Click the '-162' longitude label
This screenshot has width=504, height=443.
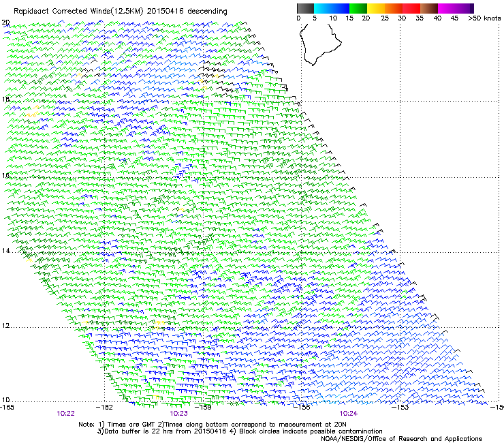click(x=104, y=408)
